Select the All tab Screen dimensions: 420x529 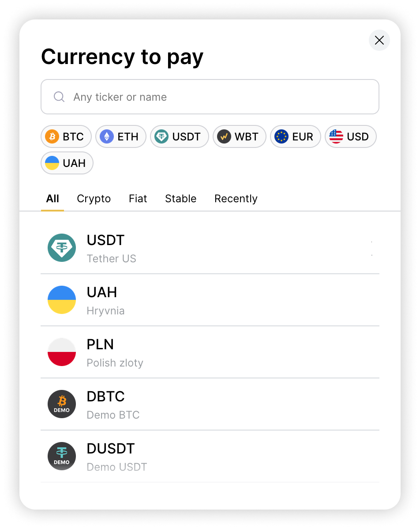pyautogui.click(x=52, y=199)
